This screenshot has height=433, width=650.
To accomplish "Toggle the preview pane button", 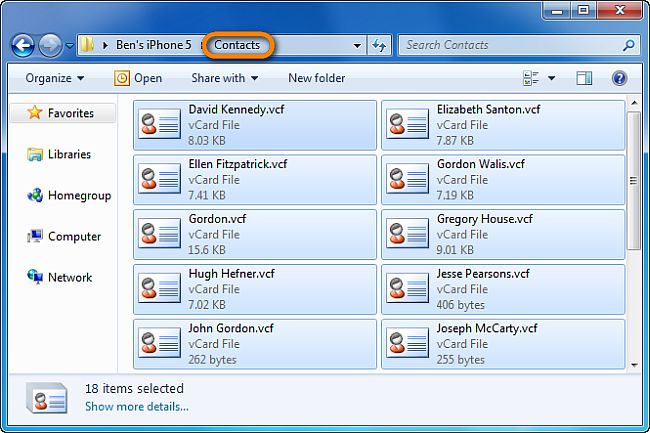I will click(584, 78).
